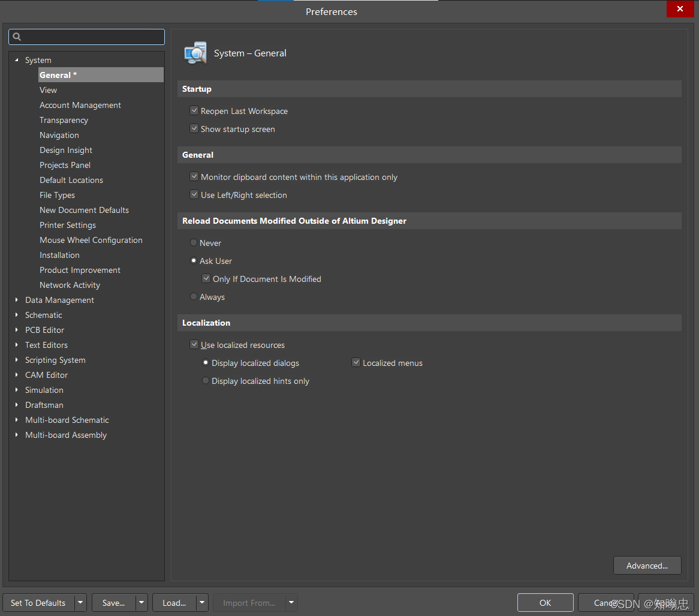This screenshot has height=616, width=699.
Task: Open Set To Defaults dropdown arrow
Action: 80,603
